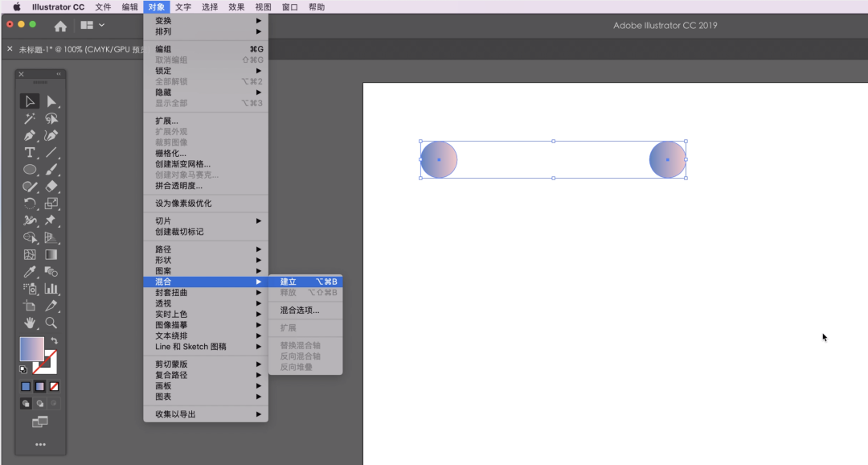The width and height of the screenshot is (868, 465).
Task: Swap fill and stroke using the curved arrow
Action: [x=55, y=341]
